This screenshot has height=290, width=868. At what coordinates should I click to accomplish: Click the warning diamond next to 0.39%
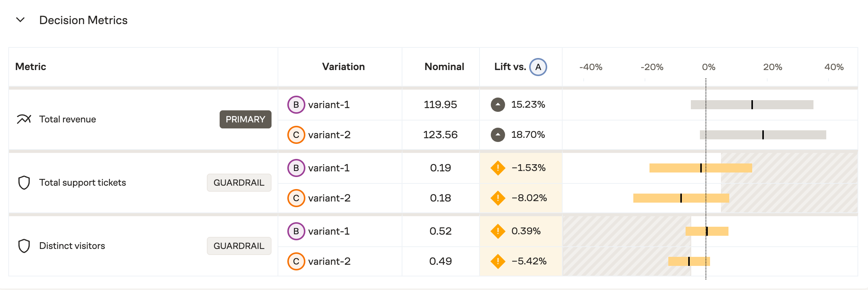tap(498, 231)
